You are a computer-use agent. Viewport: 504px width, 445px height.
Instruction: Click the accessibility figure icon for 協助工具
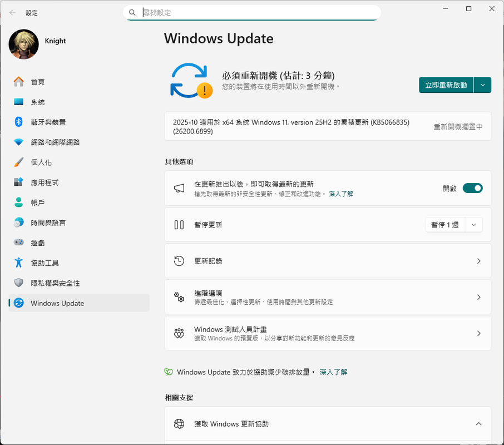click(x=19, y=263)
